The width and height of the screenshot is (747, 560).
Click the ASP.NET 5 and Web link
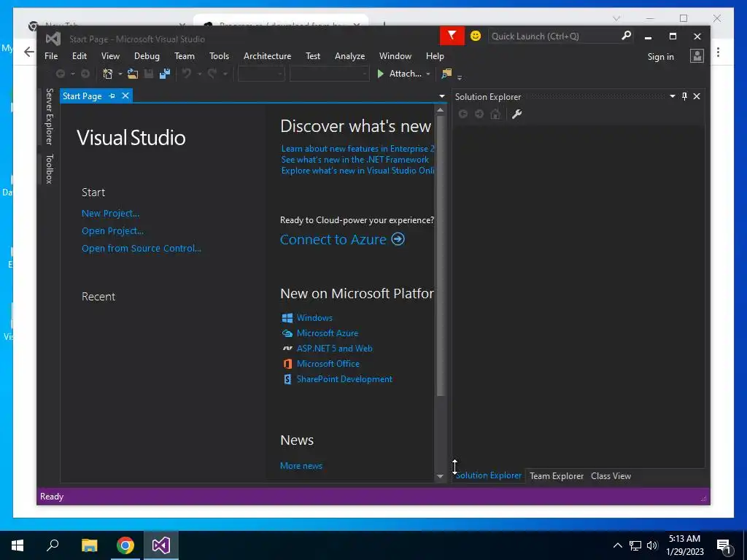click(x=334, y=349)
